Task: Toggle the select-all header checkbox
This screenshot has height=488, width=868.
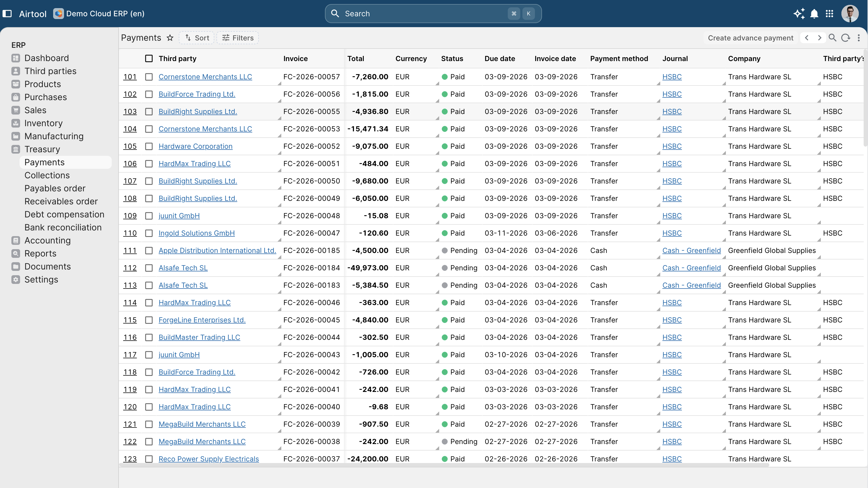Action: 149,58
